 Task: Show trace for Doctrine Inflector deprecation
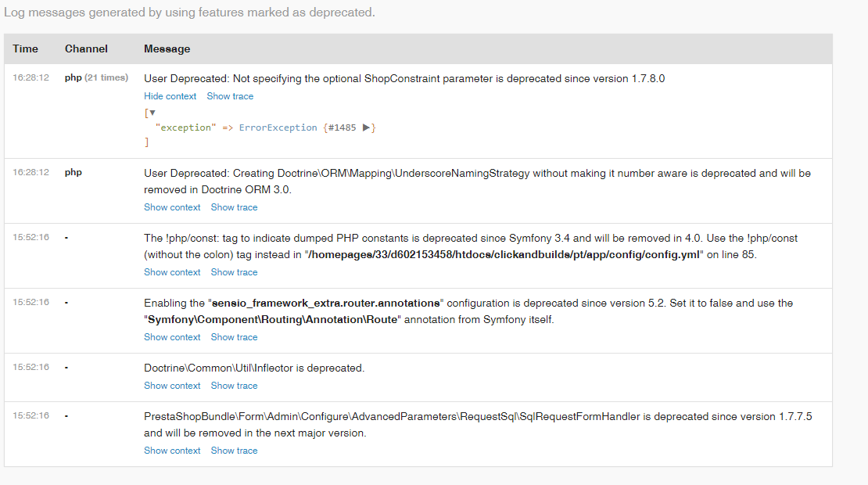(234, 386)
